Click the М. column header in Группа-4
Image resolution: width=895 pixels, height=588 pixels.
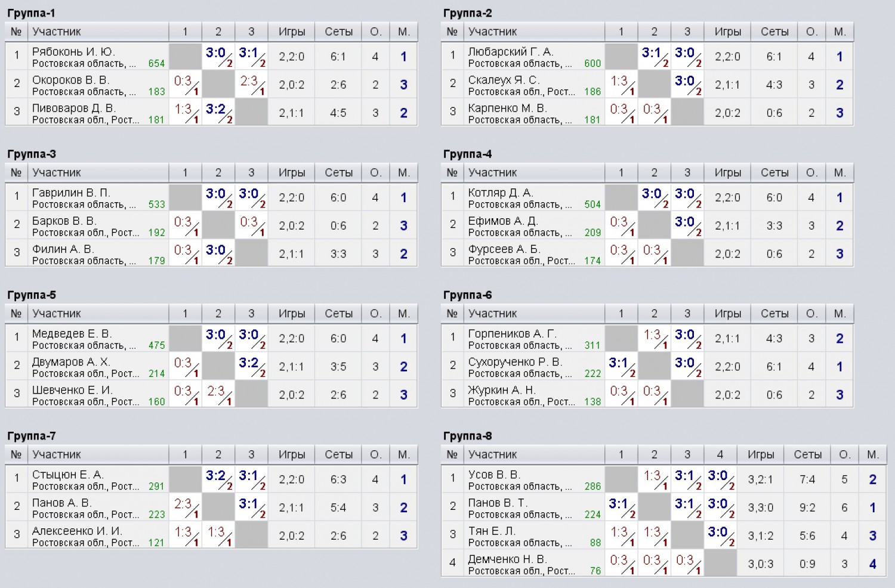point(840,172)
